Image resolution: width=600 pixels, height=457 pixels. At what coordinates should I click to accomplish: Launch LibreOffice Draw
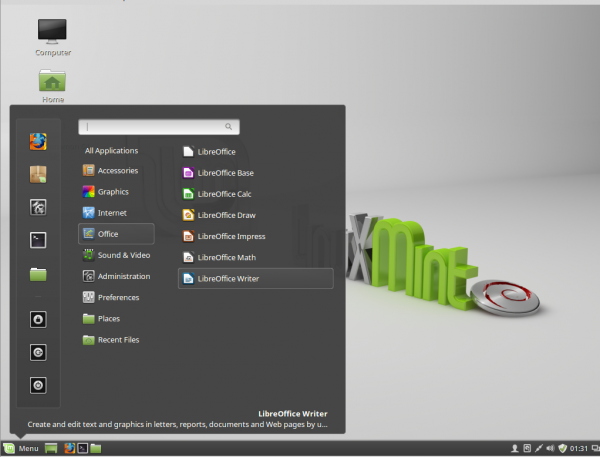(256, 215)
